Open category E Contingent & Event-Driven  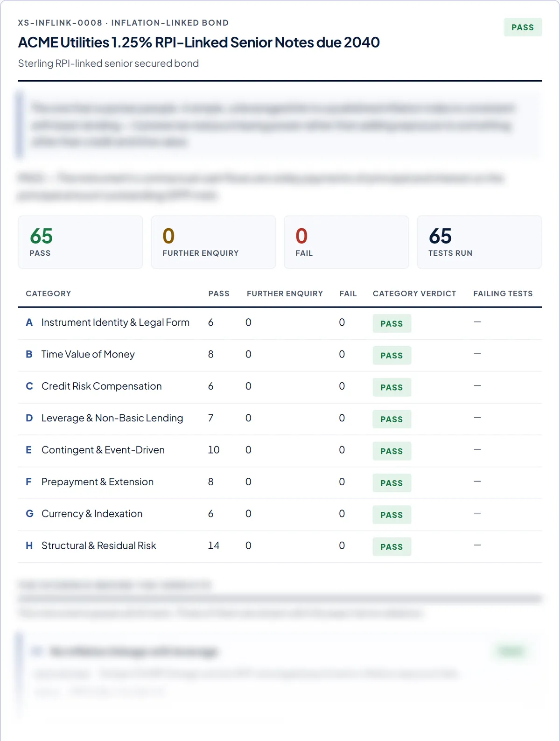click(280, 451)
